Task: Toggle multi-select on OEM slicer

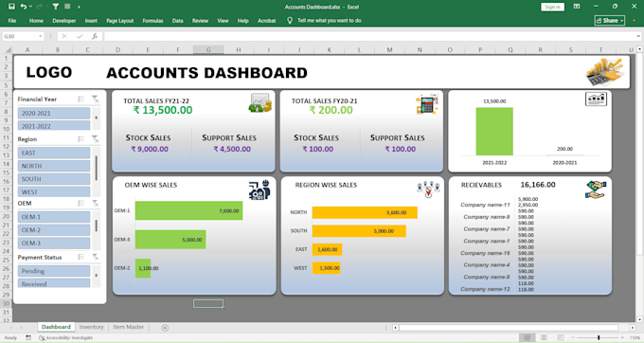Action: pos(80,203)
